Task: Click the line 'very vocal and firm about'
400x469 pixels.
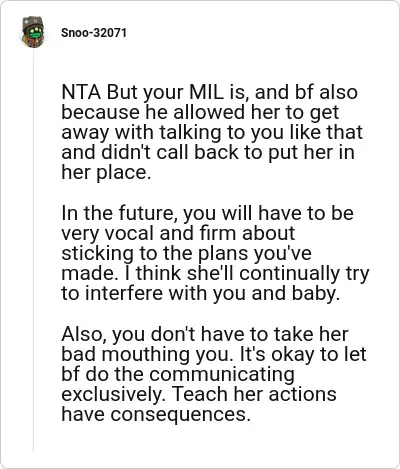Action: tap(178, 233)
